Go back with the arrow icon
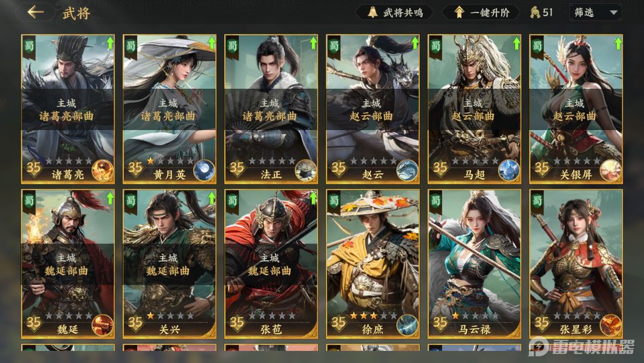The image size is (644, 363). pos(35,13)
